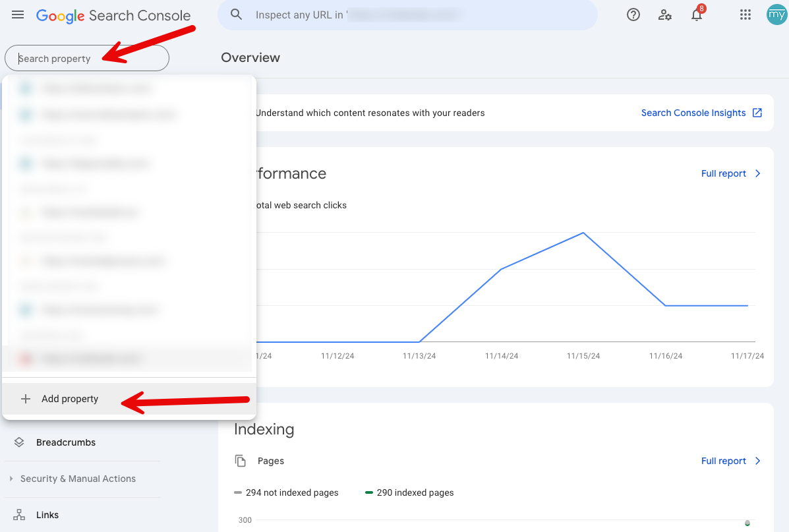Click chevron next to Pages Full report

point(758,461)
